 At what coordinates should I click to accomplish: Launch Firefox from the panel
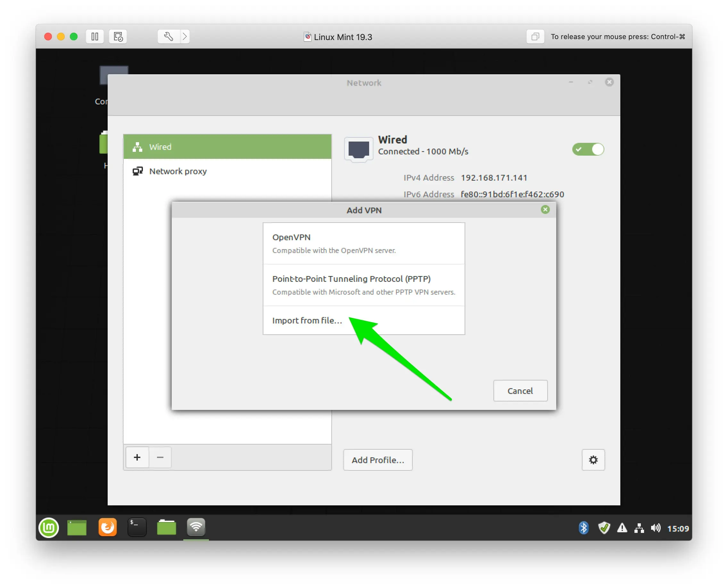(107, 527)
